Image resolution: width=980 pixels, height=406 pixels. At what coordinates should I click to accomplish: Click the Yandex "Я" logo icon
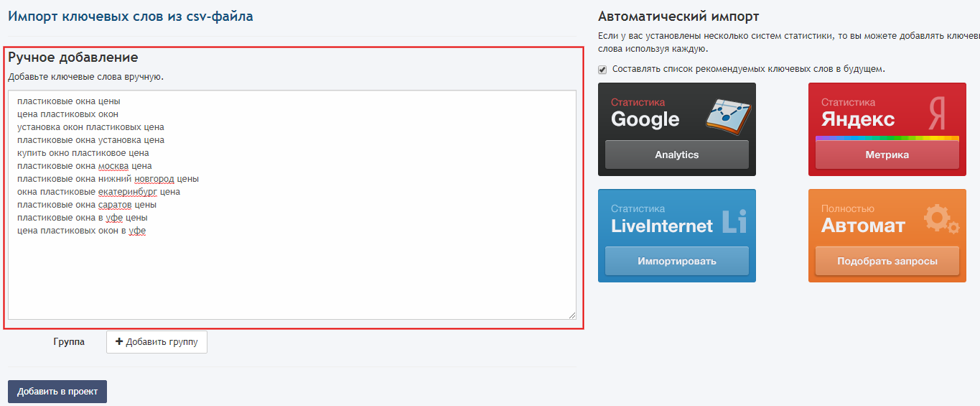935,114
